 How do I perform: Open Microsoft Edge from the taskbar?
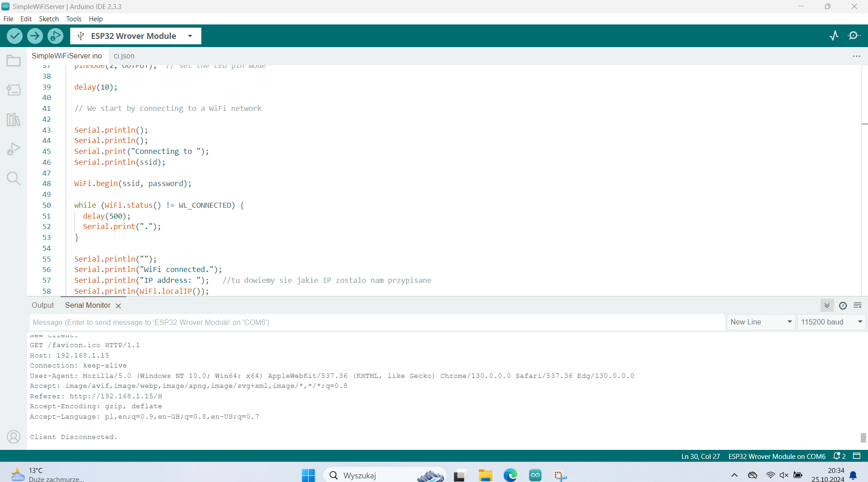pyautogui.click(x=510, y=475)
